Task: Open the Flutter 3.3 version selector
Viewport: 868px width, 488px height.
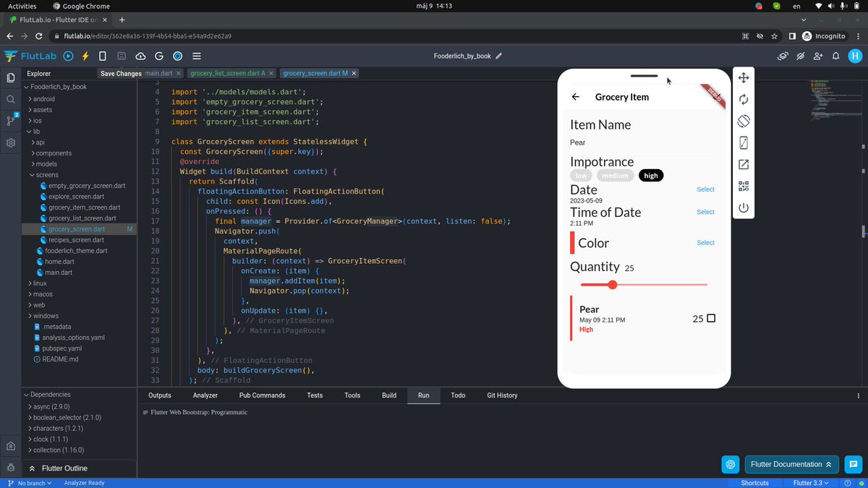Action: tap(812, 483)
